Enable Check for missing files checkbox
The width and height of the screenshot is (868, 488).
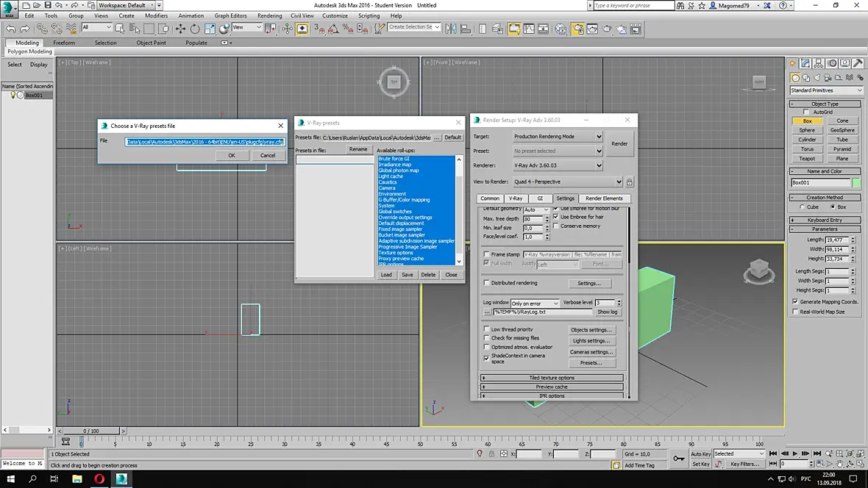pos(486,338)
